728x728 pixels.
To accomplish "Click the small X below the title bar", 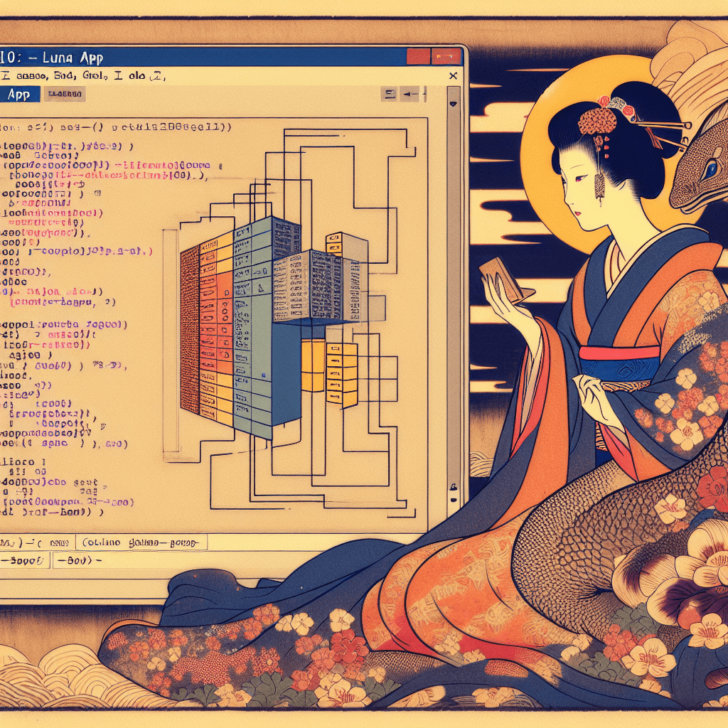I will (x=453, y=75).
